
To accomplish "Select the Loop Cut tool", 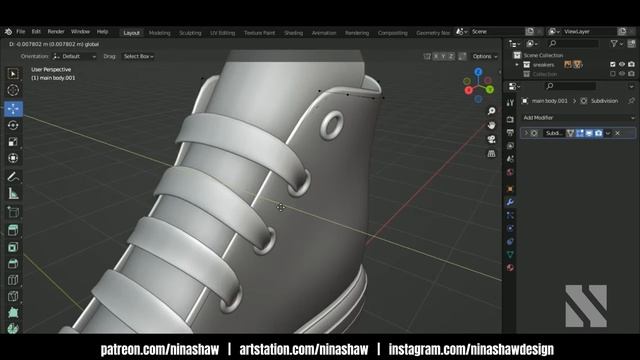I will [13, 280].
